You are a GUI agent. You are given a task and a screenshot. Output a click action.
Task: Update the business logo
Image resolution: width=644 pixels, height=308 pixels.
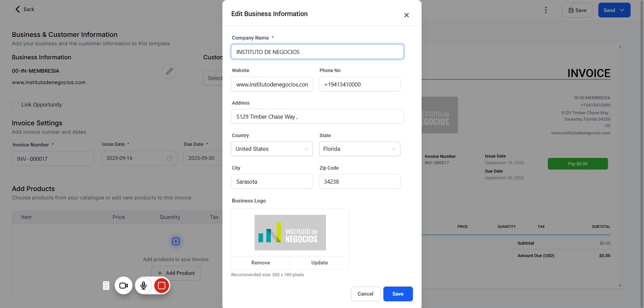coord(320,263)
